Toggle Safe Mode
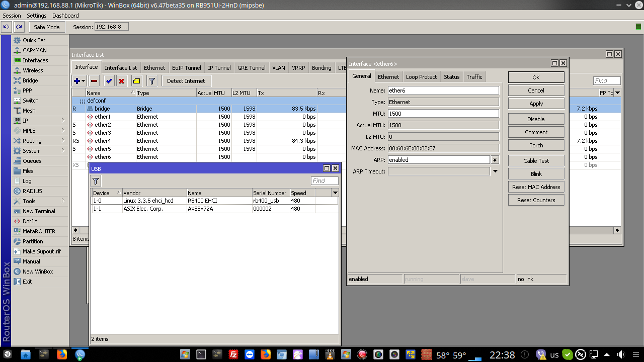This screenshot has width=644, height=362. click(47, 27)
